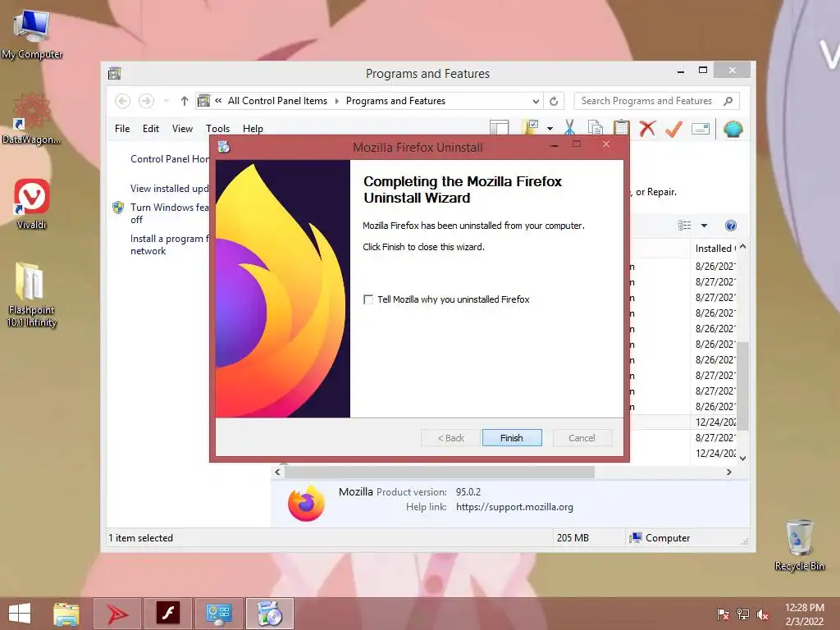The height and width of the screenshot is (630, 840).
Task: Click the muted volume tray icon
Action: tap(763, 614)
